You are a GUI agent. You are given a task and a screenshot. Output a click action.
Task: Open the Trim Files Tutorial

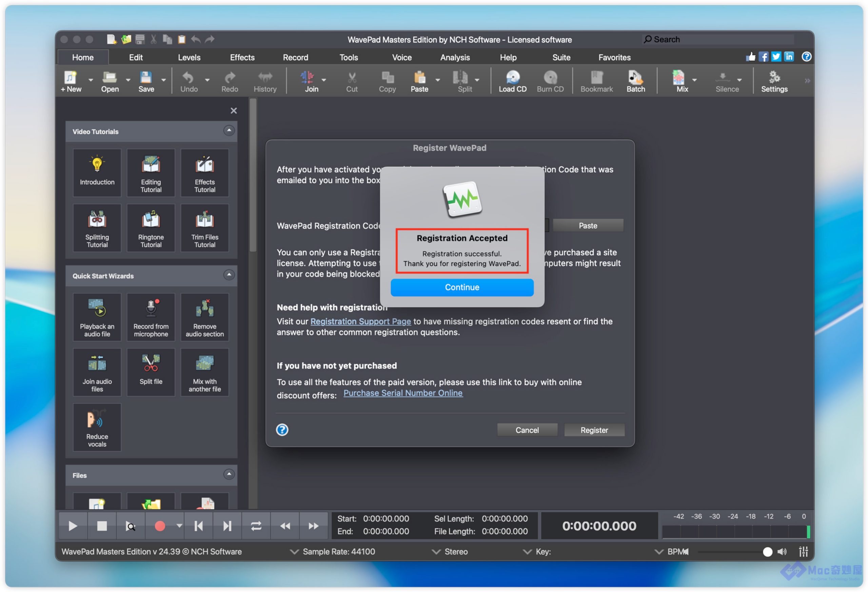[x=205, y=228]
